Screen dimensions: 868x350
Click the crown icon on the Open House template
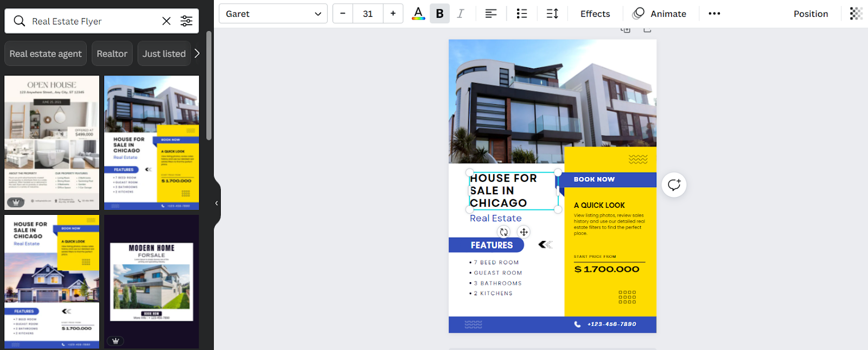16,202
